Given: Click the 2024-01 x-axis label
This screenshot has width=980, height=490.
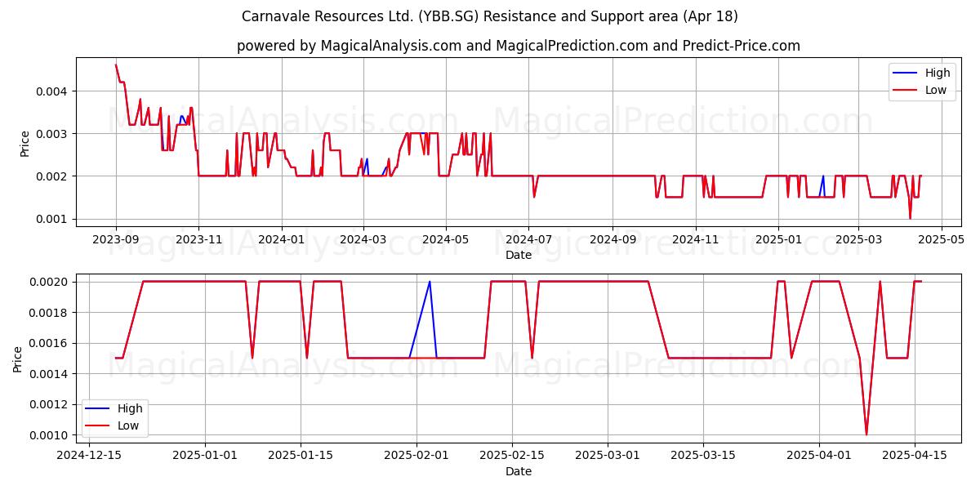Looking at the screenshot, I should tap(281, 239).
